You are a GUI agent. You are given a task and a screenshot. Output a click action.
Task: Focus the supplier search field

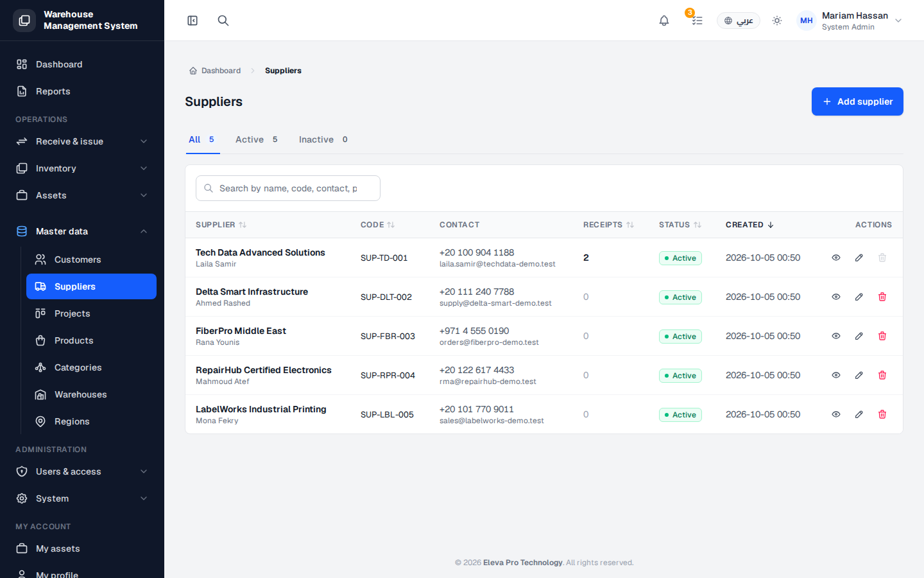point(288,188)
